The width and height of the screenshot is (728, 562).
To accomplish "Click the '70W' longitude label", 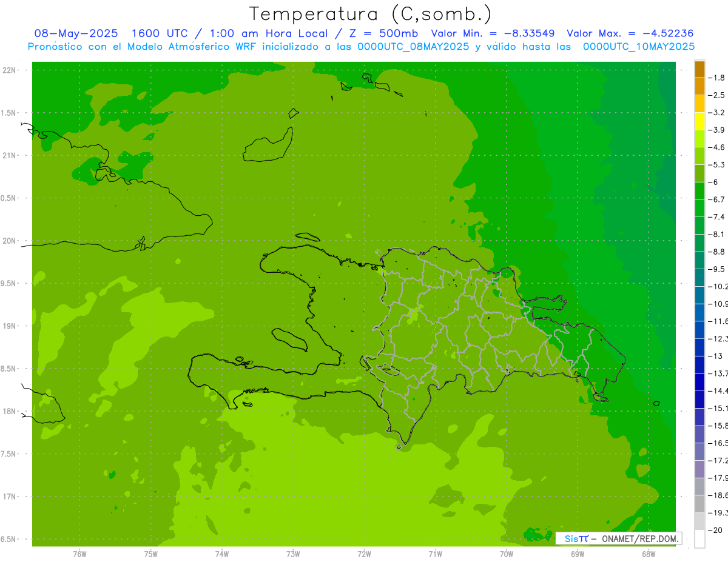I will coord(507,554).
